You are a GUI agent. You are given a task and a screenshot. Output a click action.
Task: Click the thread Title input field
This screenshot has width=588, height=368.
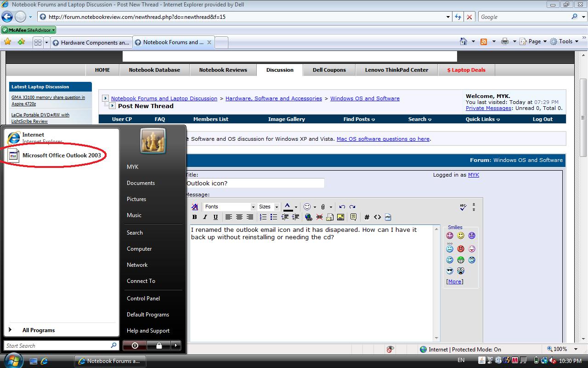point(255,183)
